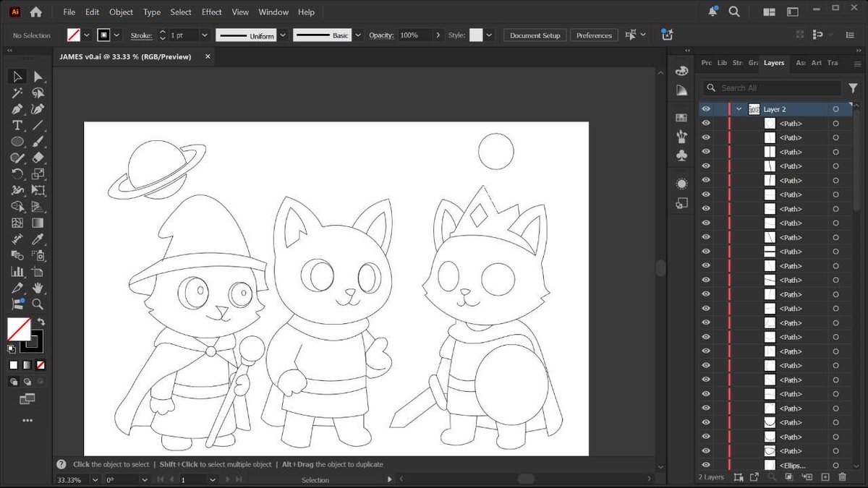
Task: Select the Hand tool
Action: pyautogui.click(x=38, y=288)
